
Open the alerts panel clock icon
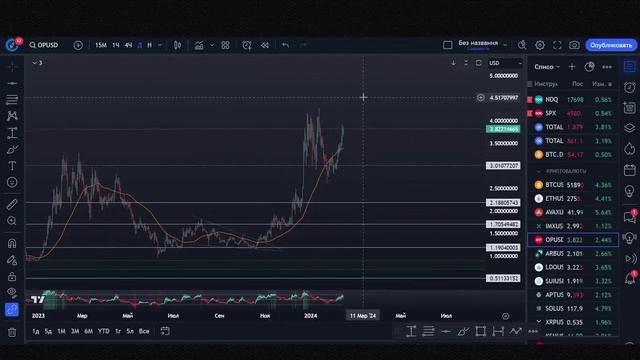629,87
